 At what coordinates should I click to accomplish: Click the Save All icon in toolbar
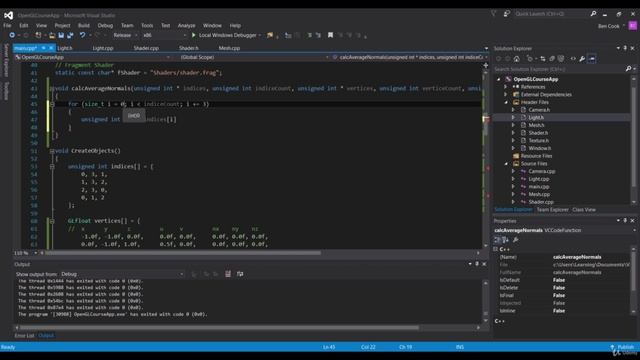coord(70,36)
